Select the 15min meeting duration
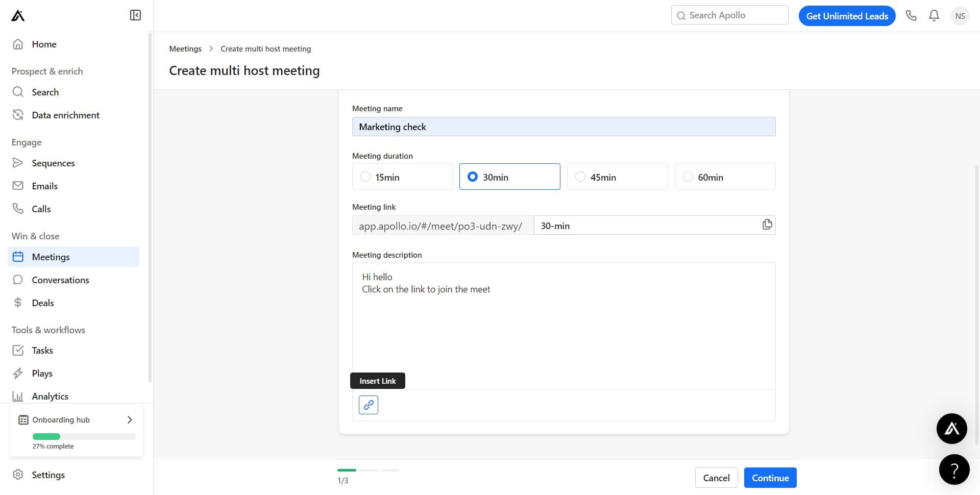980x495 pixels. (365, 177)
